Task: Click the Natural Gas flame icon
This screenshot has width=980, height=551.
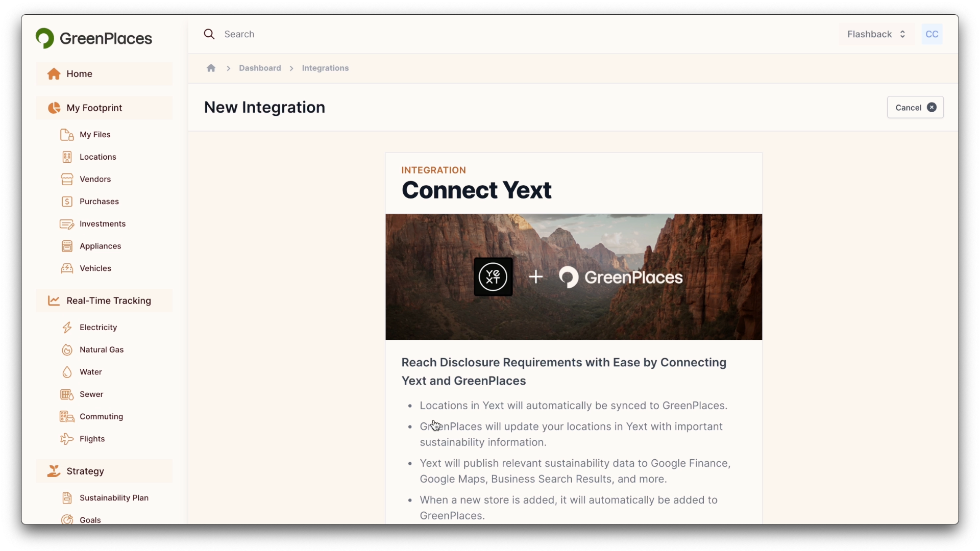Action: pos(67,350)
